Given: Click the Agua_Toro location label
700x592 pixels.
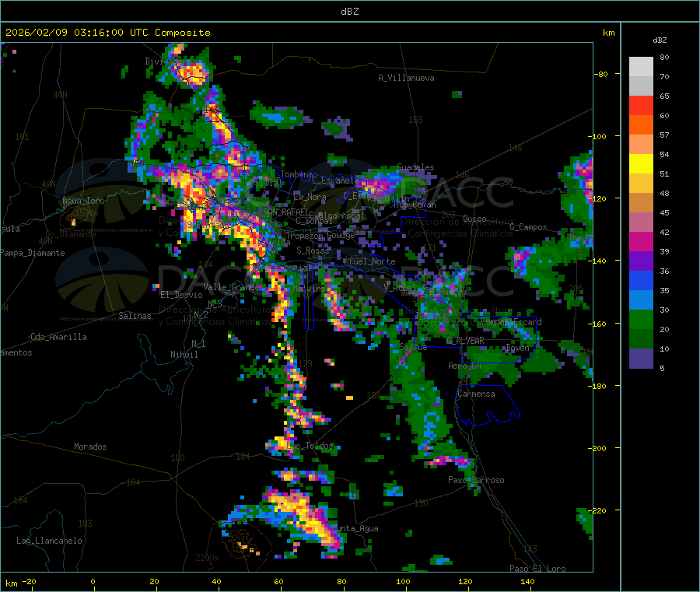Looking at the screenshot, I should tap(83, 201).
